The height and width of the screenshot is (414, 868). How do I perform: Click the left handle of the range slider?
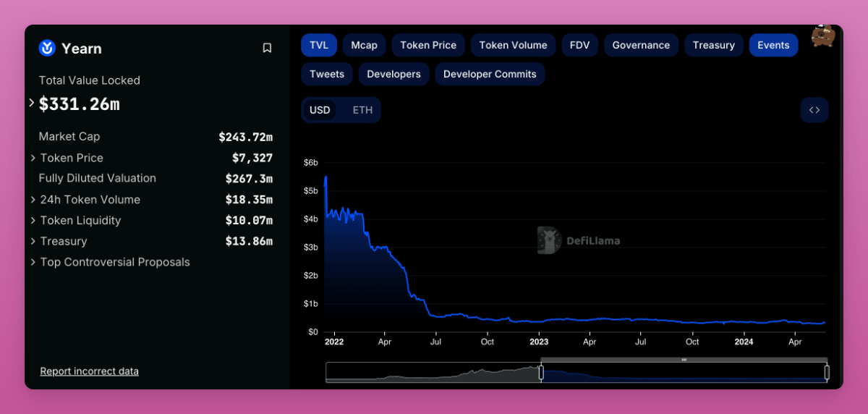click(540, 372)
